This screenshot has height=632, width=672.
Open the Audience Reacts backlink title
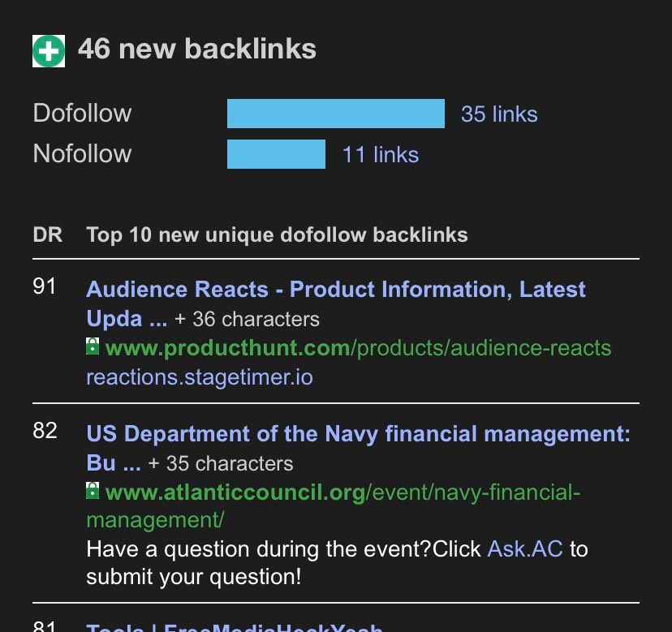(x=335, y=290)
